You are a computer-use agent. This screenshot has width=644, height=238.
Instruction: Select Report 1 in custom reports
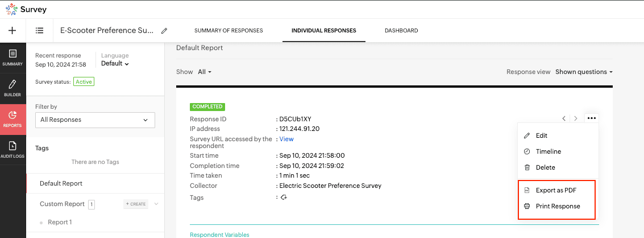coord(60,222)
